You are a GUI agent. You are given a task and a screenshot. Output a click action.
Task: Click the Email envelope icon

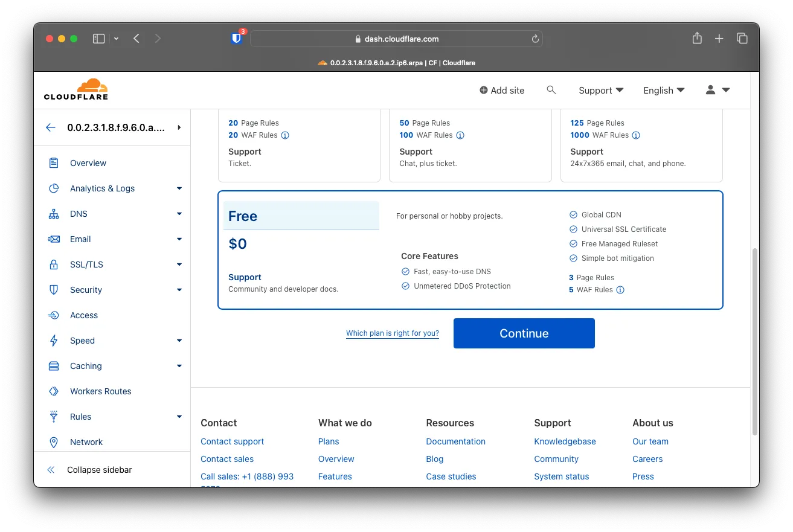[x=54, y=239]
